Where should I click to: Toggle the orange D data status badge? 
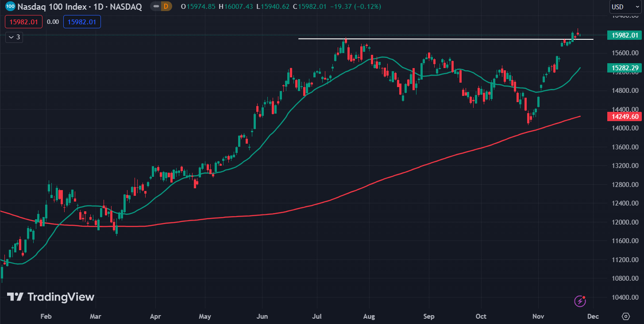pos(166,7)
